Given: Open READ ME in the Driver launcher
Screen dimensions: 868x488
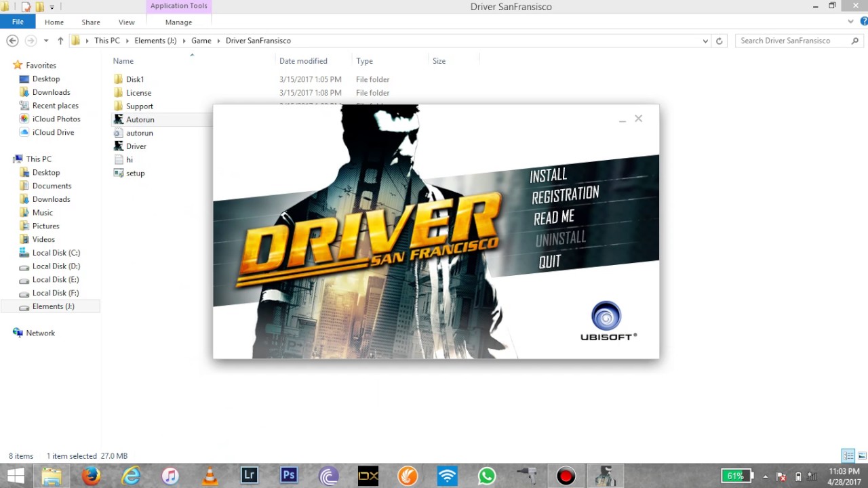Looking at the screenshot, I should [x=554, y=218].
